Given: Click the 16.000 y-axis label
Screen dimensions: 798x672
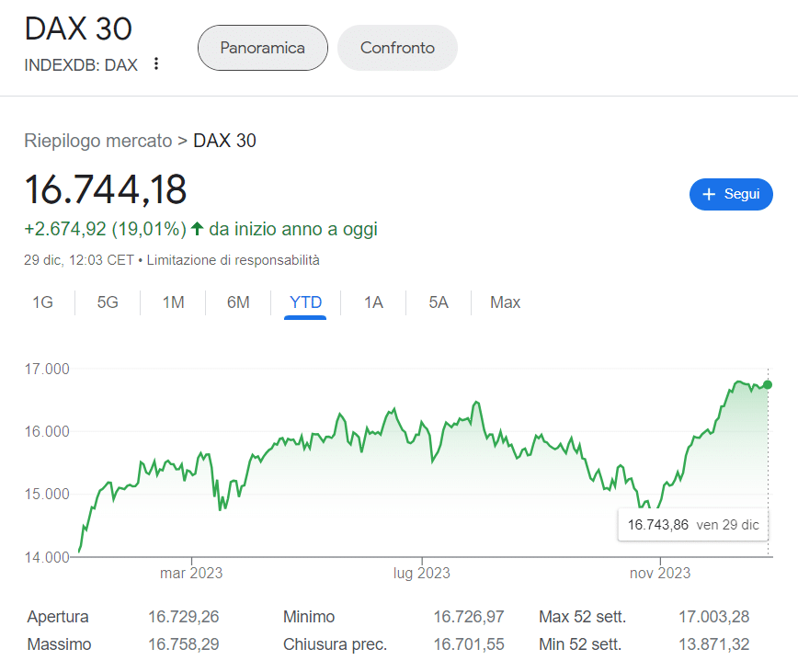Looking at the screenshot, I should 47,431.
